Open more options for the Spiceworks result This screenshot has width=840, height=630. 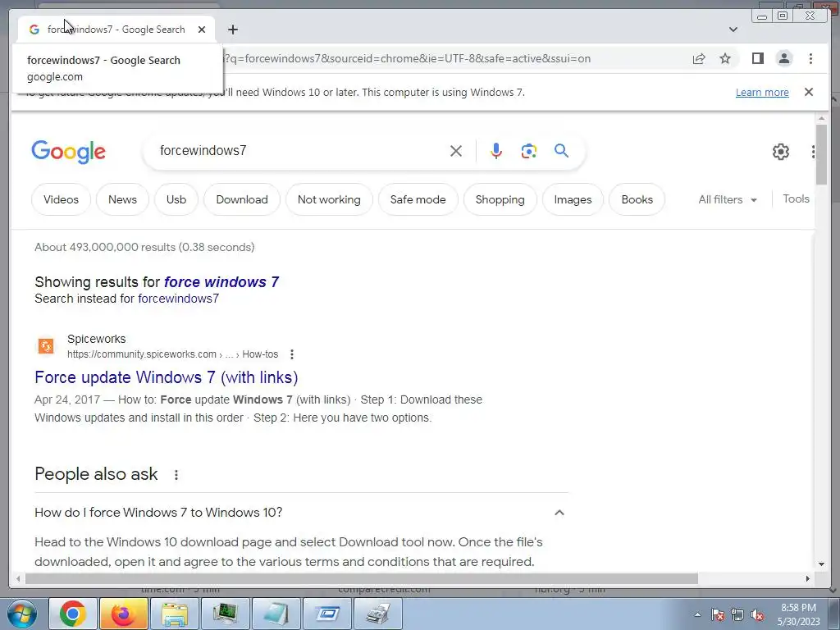pyautogui.click(x=292, y=354)
